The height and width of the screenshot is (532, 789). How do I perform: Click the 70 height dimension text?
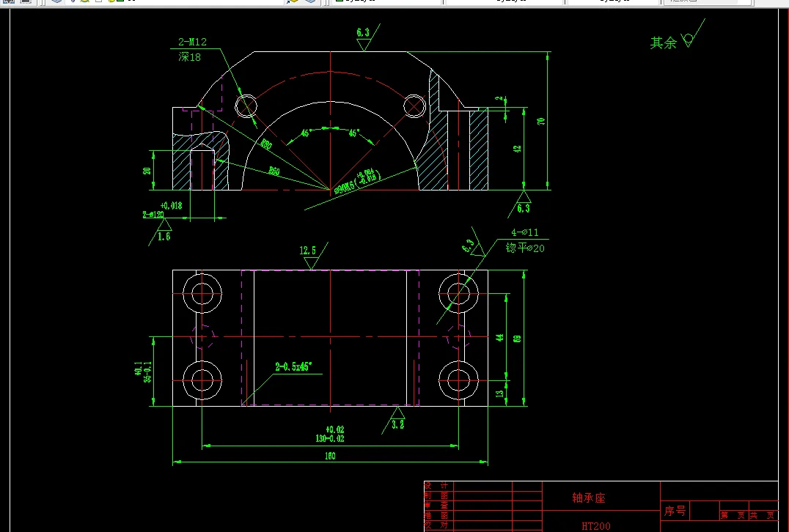(541, 121)
